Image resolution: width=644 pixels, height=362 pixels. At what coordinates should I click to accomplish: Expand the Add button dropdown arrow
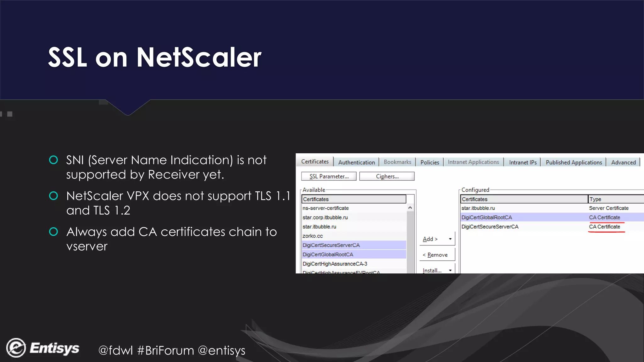[x=450, y=239]
